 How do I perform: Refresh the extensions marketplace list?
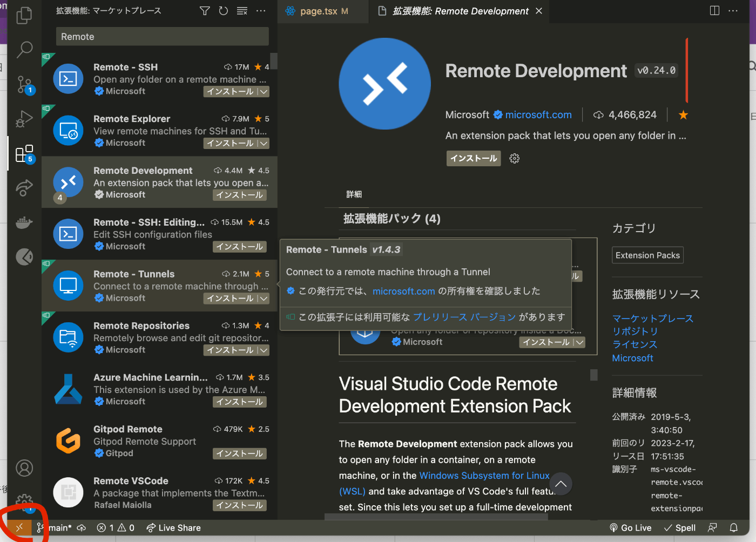223,11
